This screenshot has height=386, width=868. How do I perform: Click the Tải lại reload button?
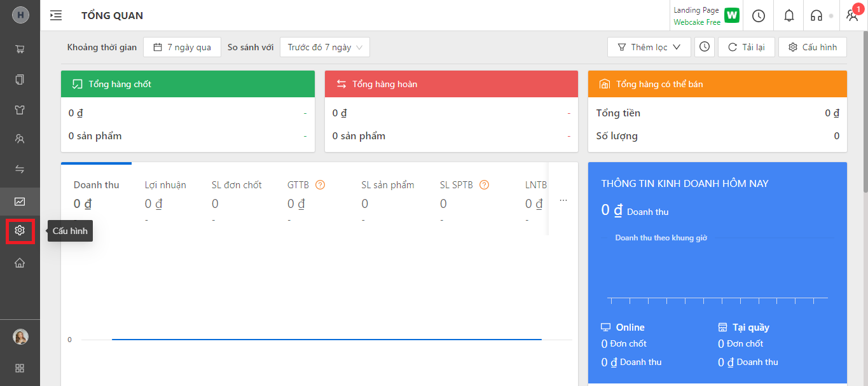pos(747,47)
